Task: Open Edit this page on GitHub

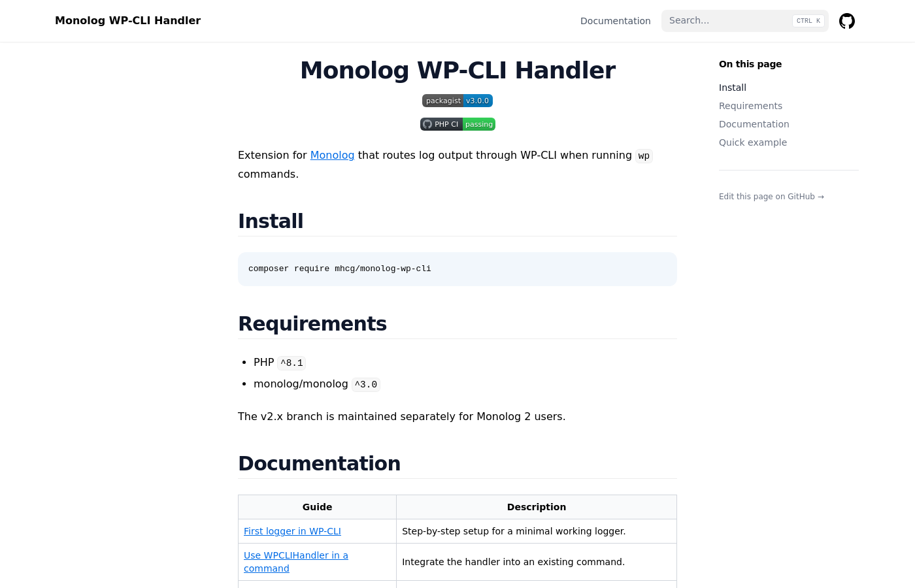Action: 771,197
